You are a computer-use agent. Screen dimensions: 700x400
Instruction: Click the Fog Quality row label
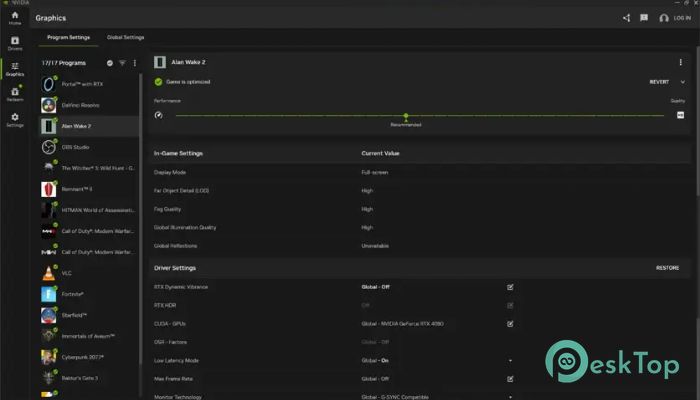tap(167, 209)
